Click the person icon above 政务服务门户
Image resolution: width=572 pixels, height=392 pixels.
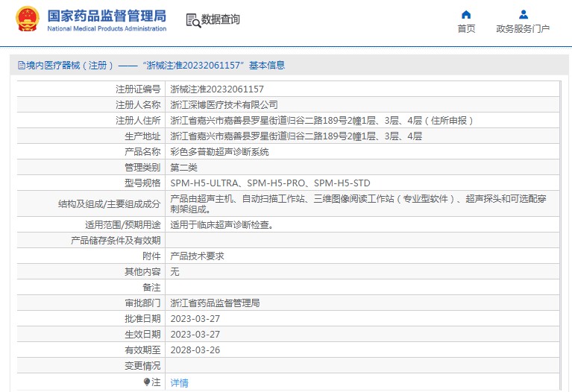pyautogui.click(x=523, y=14)
